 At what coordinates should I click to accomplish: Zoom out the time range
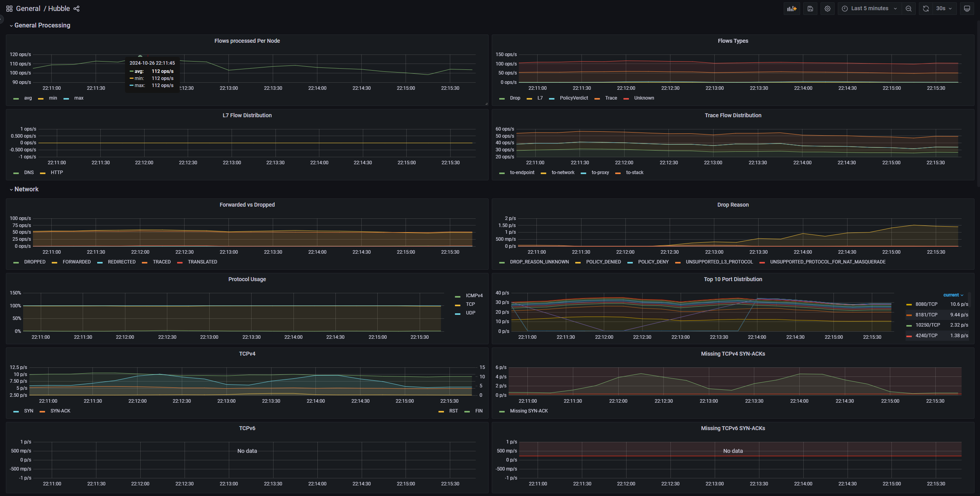coord(908,9)
